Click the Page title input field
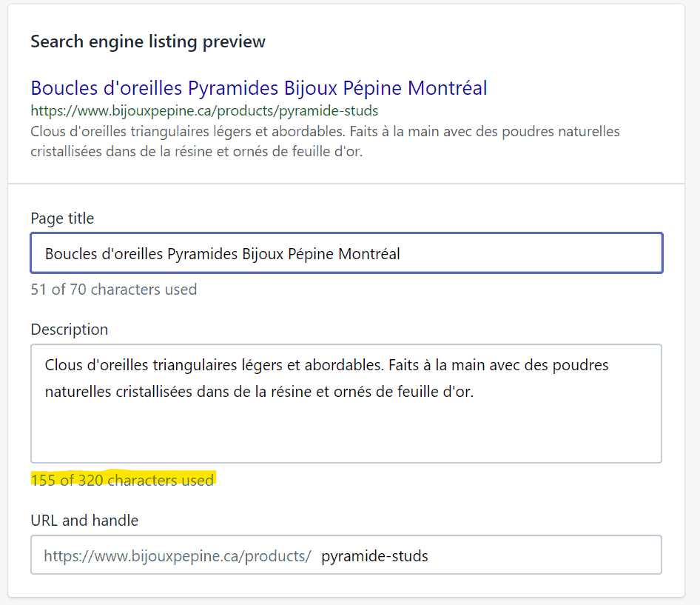The width and height of the screenshot is (700, 605). (x=346, y=253)
